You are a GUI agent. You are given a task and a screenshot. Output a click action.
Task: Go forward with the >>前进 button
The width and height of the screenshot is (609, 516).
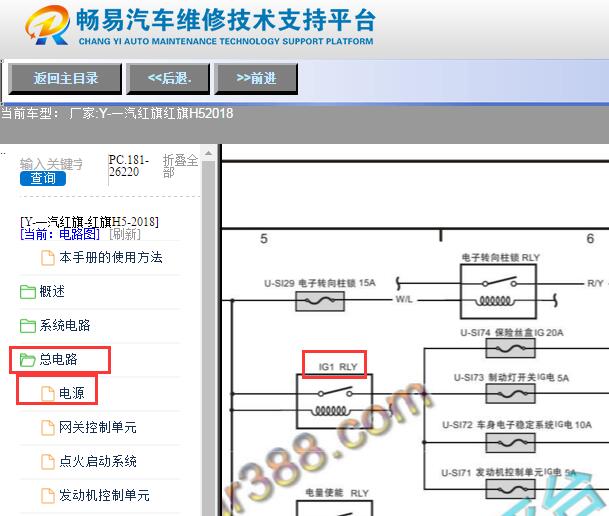[x=256, y=79]
